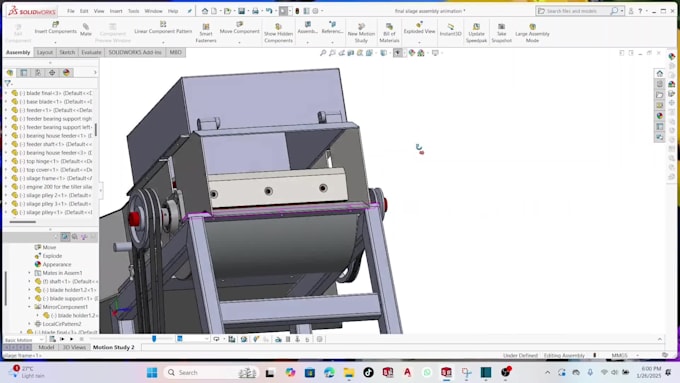Expand the feeder<1> component node
The width and height of the screenshot is (680, 383).
point(6,110)
